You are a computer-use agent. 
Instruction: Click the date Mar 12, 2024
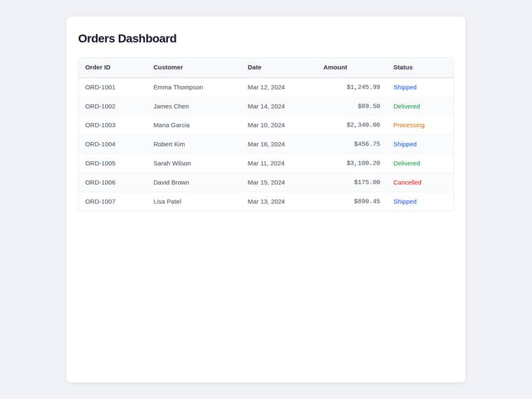(266, 87)
